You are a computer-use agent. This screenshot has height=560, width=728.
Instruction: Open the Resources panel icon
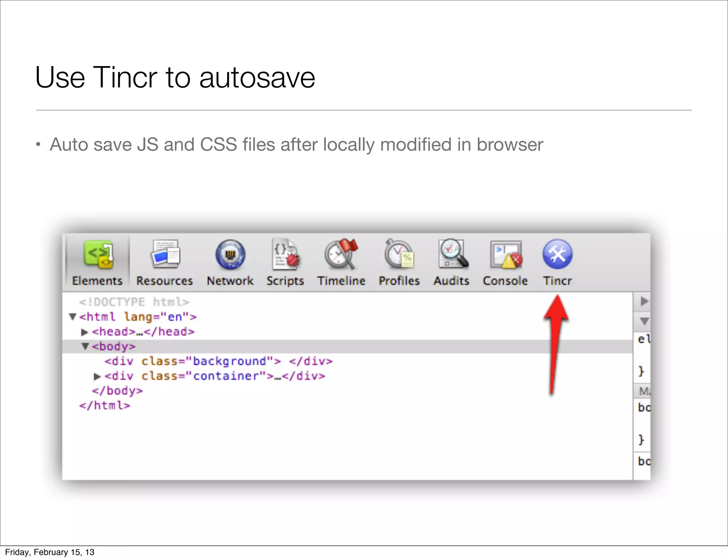tap(166, 254)
